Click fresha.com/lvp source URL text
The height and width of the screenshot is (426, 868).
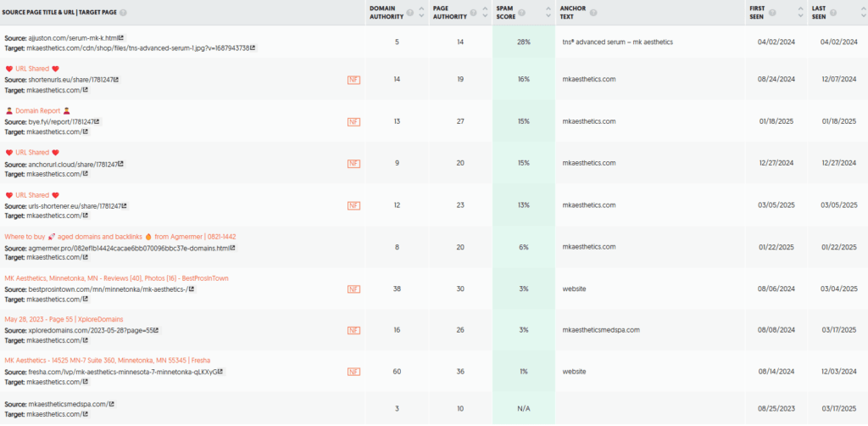(x=123, y=373)
